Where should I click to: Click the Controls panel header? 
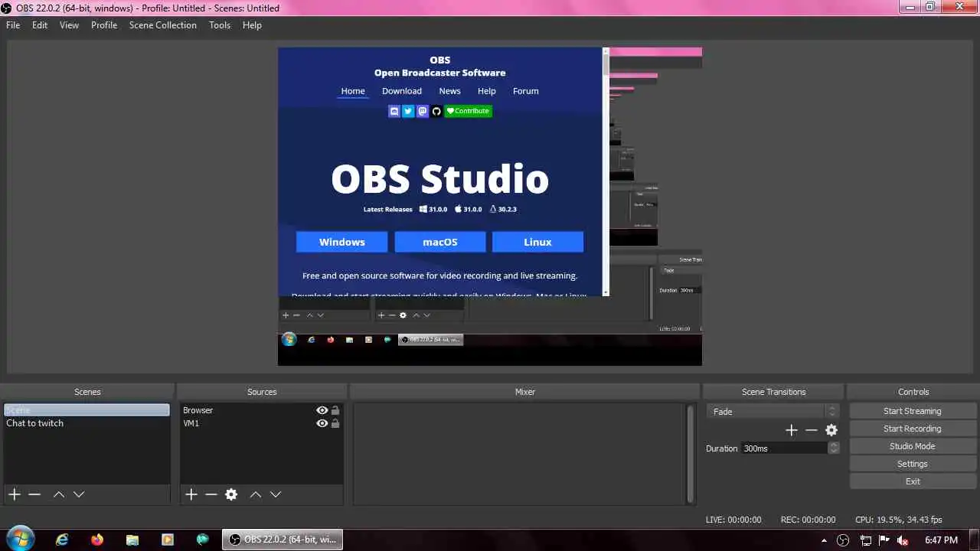(x=913, y=392)
